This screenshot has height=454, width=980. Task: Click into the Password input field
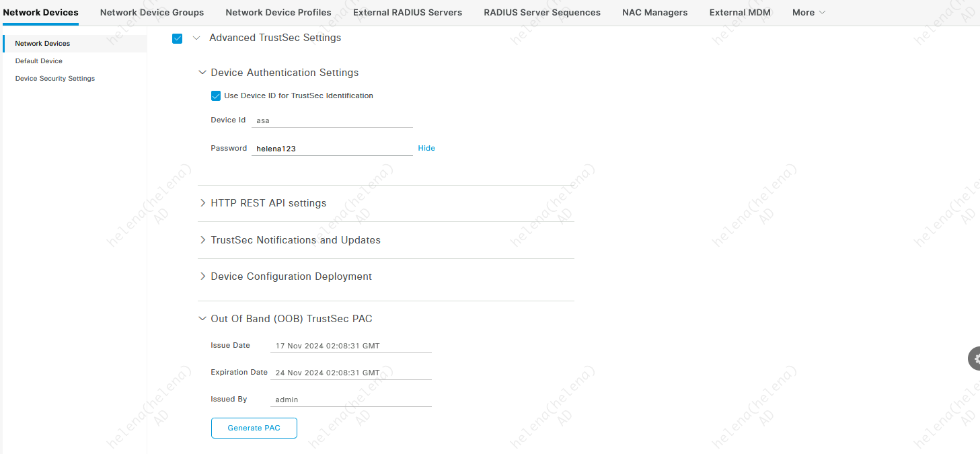click(x=332, y=149)
